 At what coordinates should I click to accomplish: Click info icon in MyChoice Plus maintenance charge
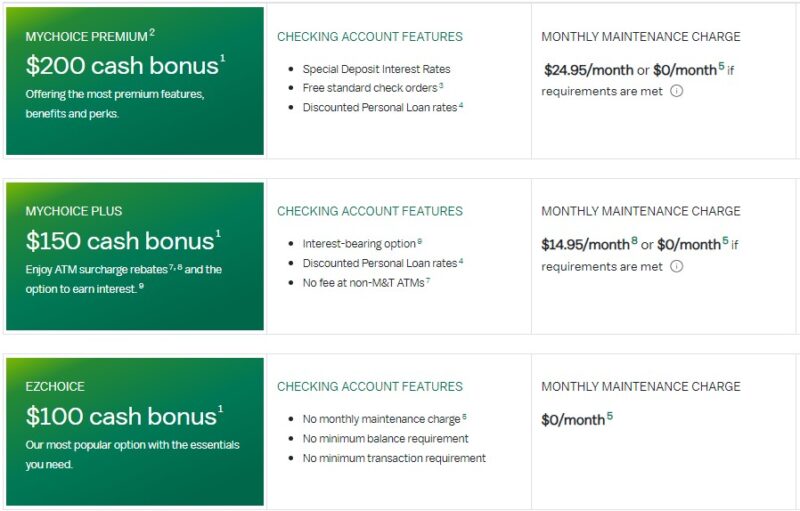(677, 267)
